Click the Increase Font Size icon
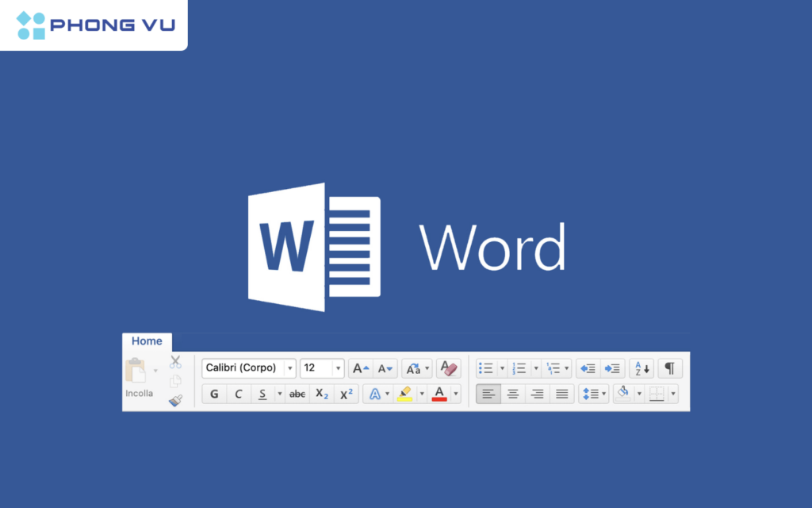The image size is (812, 508). pos(360,368)
